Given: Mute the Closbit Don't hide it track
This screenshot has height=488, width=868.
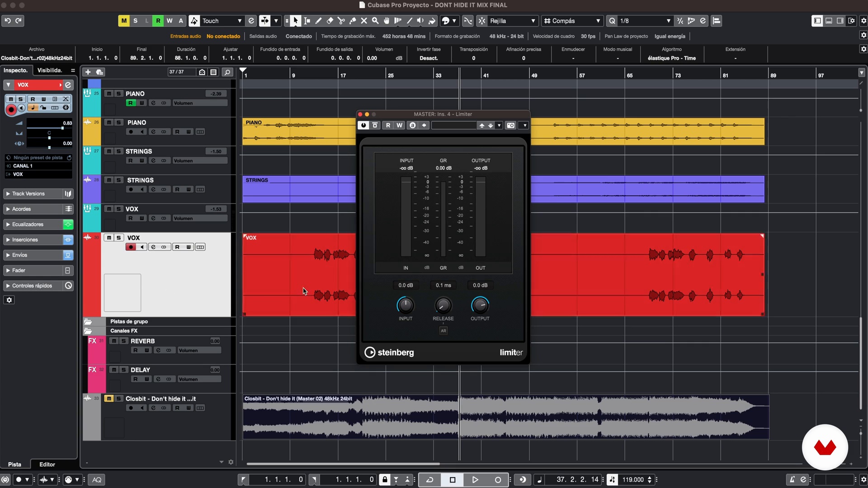Looking at the screenshot, I should (109, 399).
